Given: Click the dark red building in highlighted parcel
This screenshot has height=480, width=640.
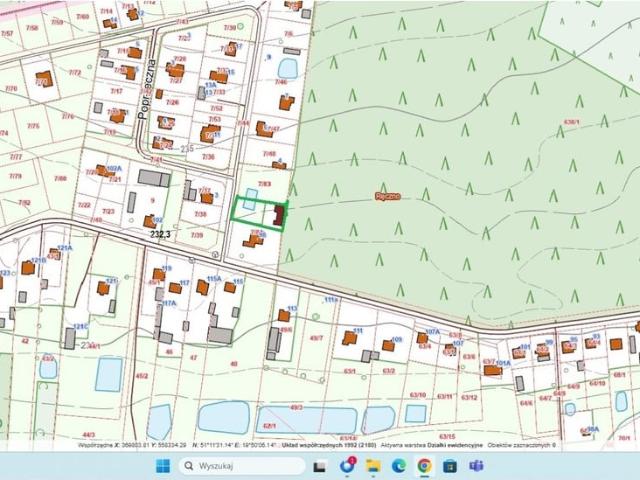Looking at the screenshot, I should click(x=279, y=214).
